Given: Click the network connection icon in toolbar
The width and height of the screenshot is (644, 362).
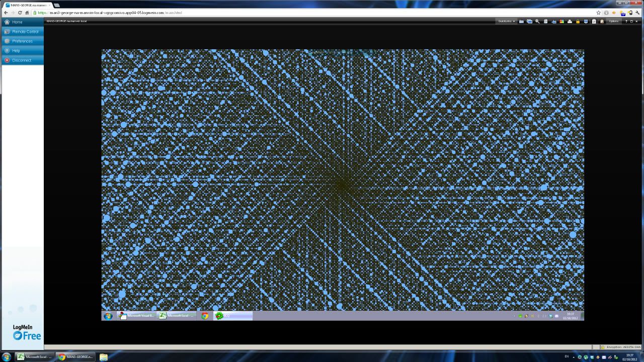Looking at the screenshot, I should (x=570, y=21).
